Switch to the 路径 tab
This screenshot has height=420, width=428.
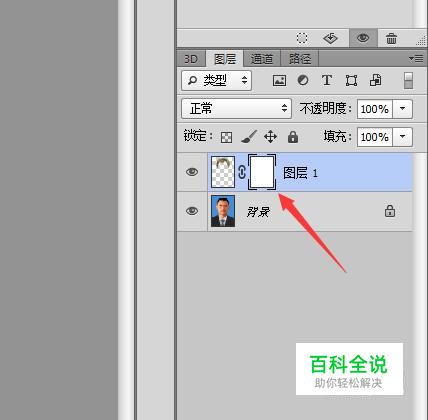coord(300,59)
